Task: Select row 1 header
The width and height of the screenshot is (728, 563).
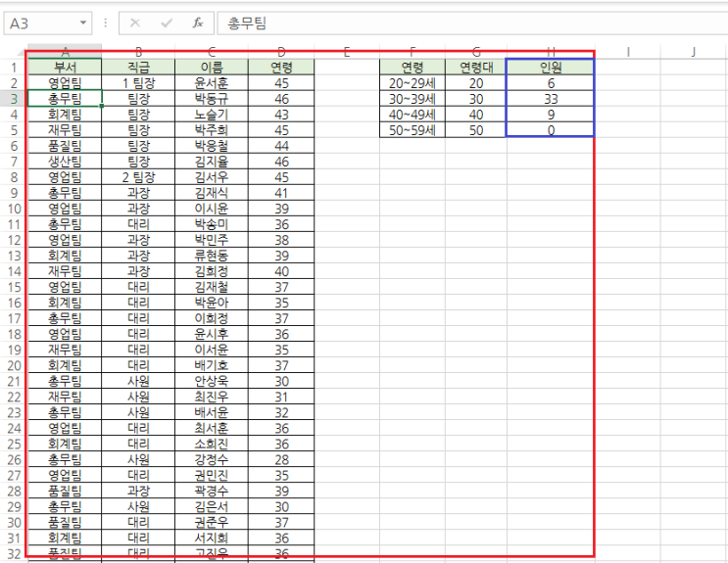Action: click(x=14, y=68)
